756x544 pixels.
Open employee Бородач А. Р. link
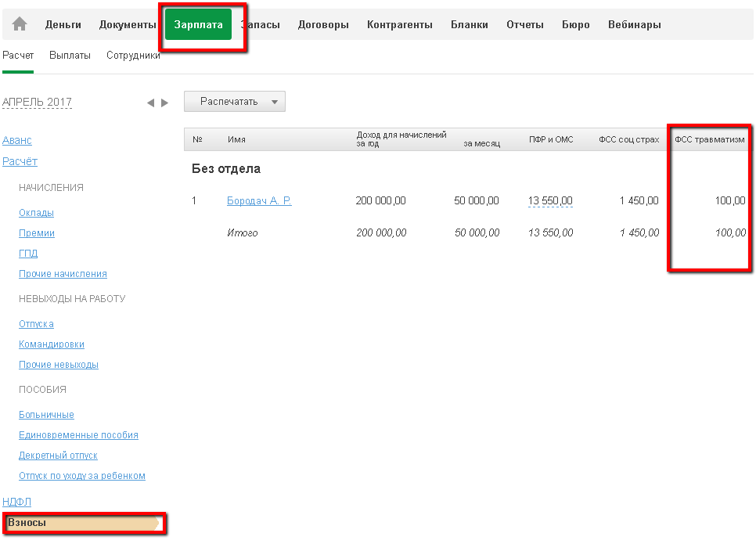[x=259, y=200]
